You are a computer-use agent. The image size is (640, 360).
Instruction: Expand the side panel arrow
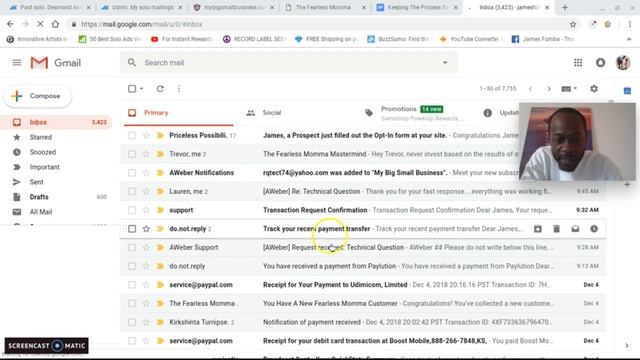(627, 346)
